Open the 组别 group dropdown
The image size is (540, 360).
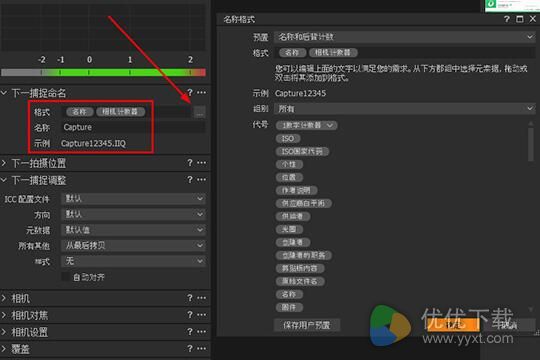[x=405, y=109]
